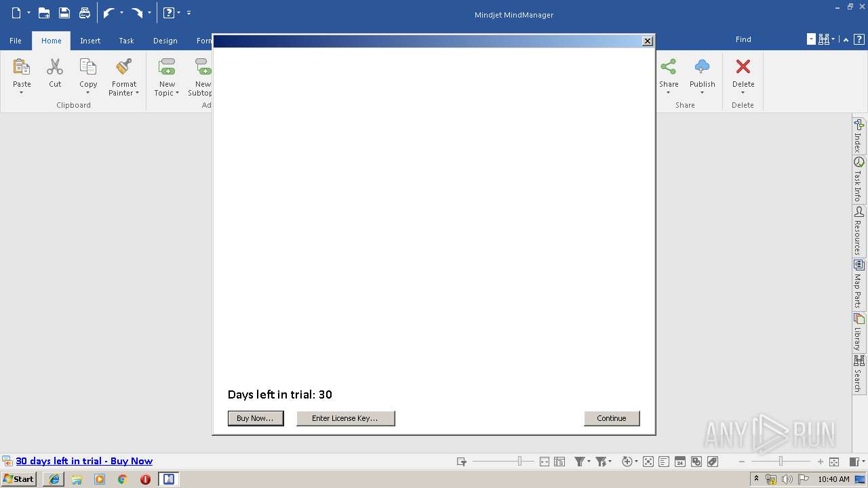868x488 pixels.
Task: Click the Find field in the ribbon
Action: tap(769, 39)
